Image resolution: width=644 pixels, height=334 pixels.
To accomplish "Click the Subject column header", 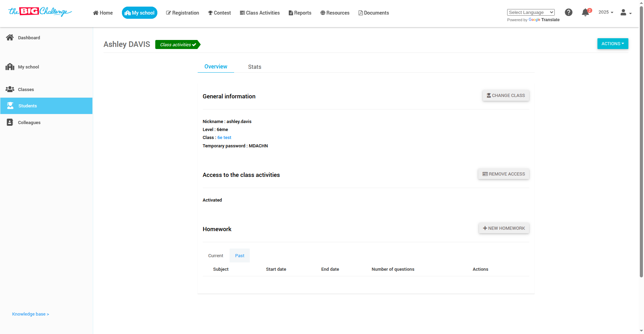I will [x=221, y=269].
